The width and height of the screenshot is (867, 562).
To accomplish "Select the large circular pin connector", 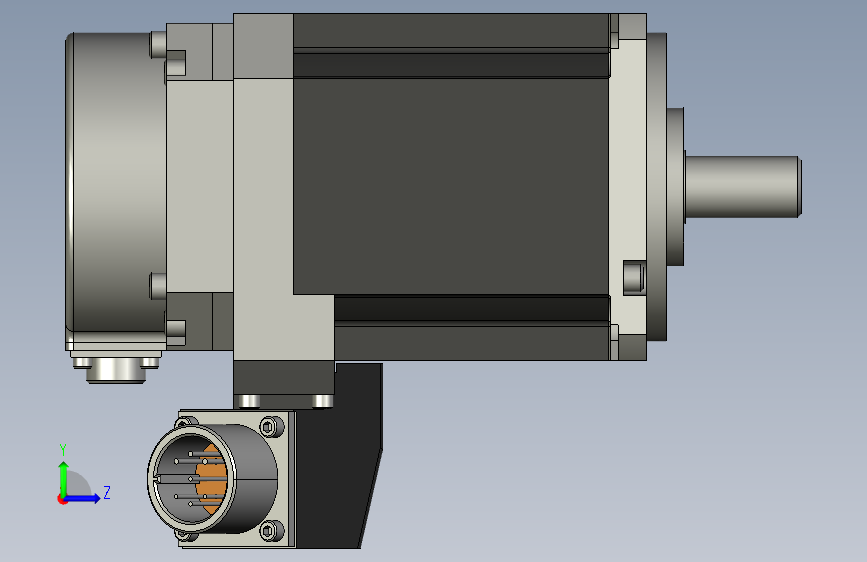I will pos(212,479).
